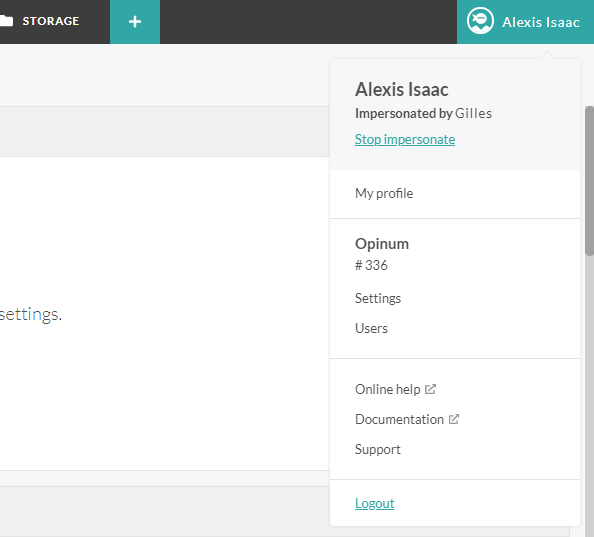The width and height of the screenshot is (594, 537).
Task: Click the Alexis Isaac heading in the dropdown panel
Action: point(402,89)
